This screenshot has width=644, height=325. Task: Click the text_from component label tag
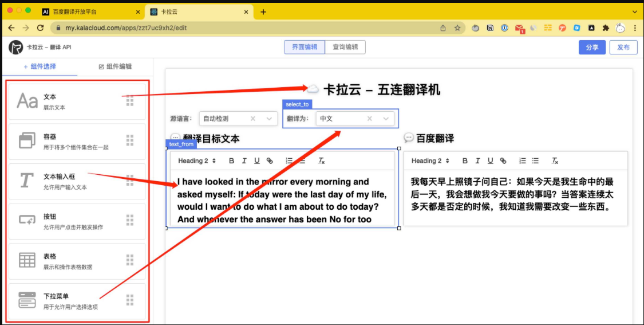[181, 144]
